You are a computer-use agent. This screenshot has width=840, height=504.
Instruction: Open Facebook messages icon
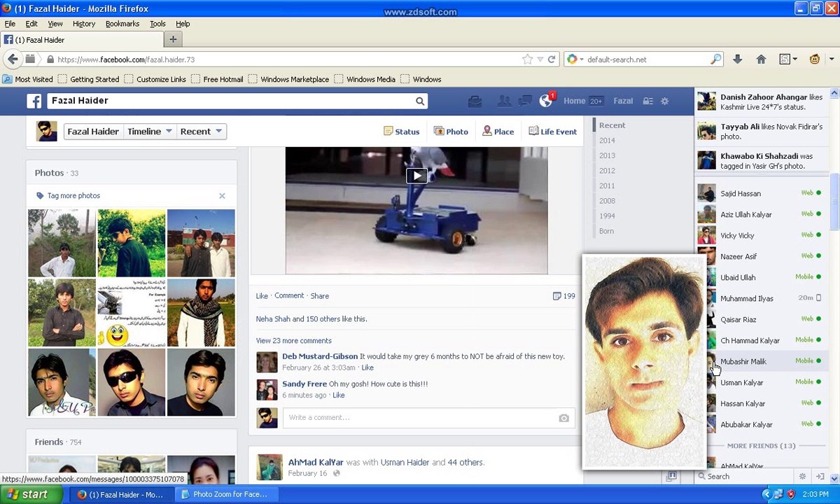click(x=524, y=101)
